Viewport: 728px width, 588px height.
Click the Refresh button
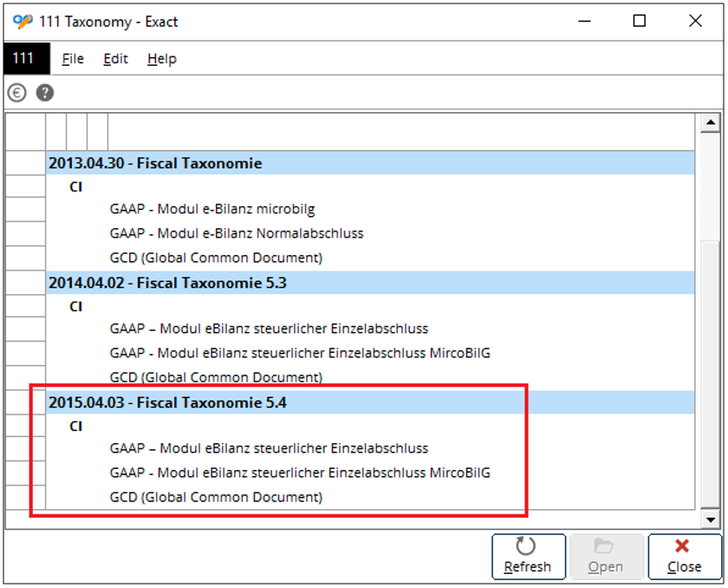(529, 557)
